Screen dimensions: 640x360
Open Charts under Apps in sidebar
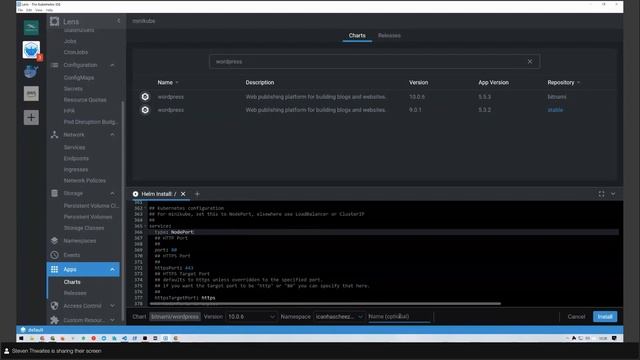point(72,282)
